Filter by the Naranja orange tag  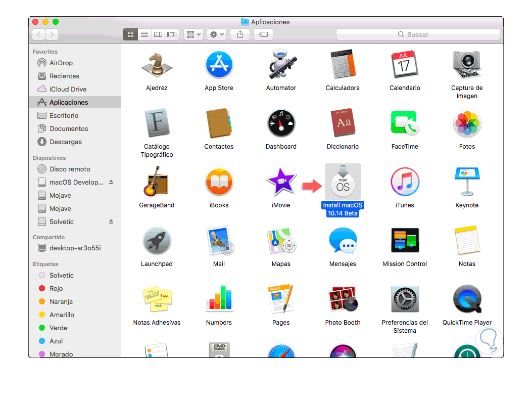pyautogui.click(x=75, y=301)
